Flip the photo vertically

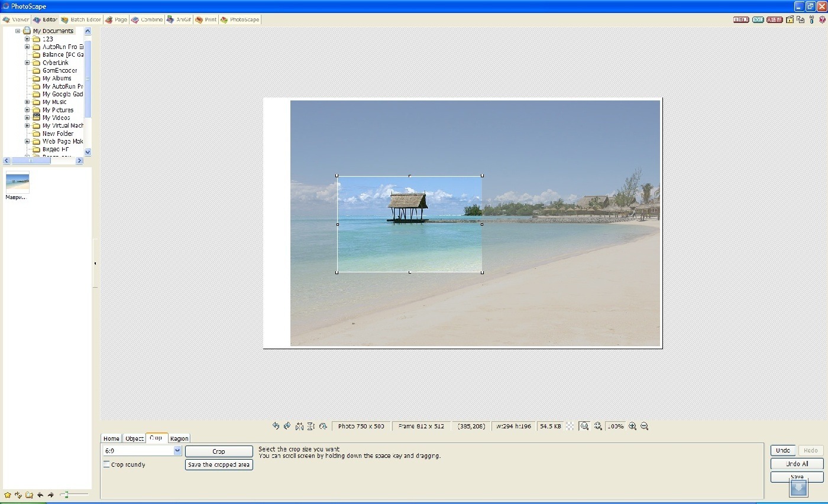311,426
